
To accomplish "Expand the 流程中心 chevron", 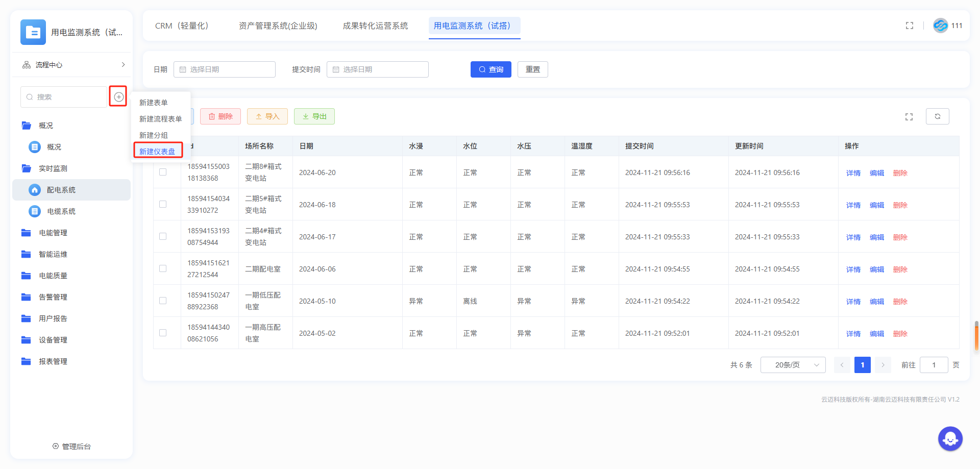I will pos(123,65).
